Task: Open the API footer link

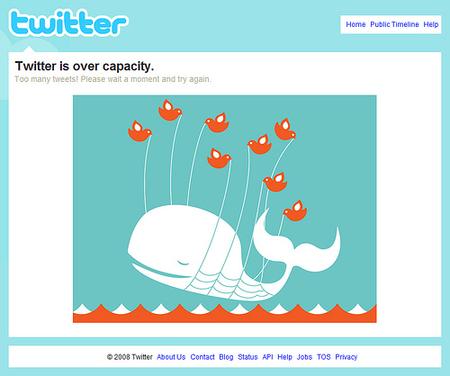Action: (268, 357)
